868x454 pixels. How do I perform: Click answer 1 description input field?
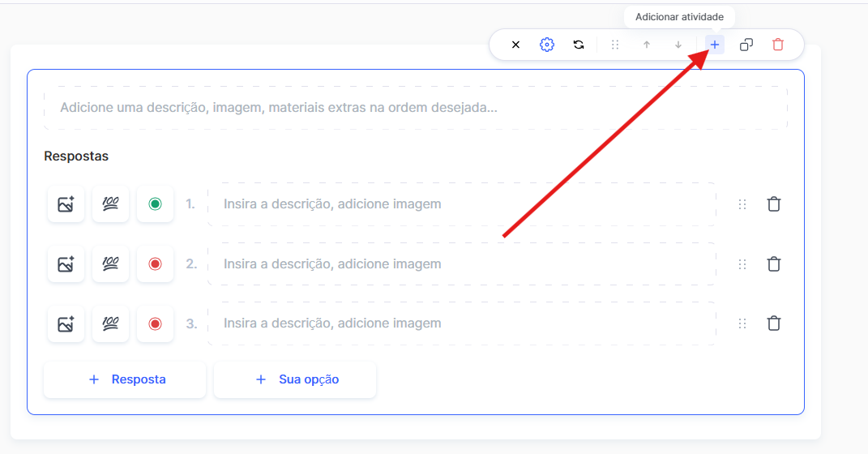[462, 204]
